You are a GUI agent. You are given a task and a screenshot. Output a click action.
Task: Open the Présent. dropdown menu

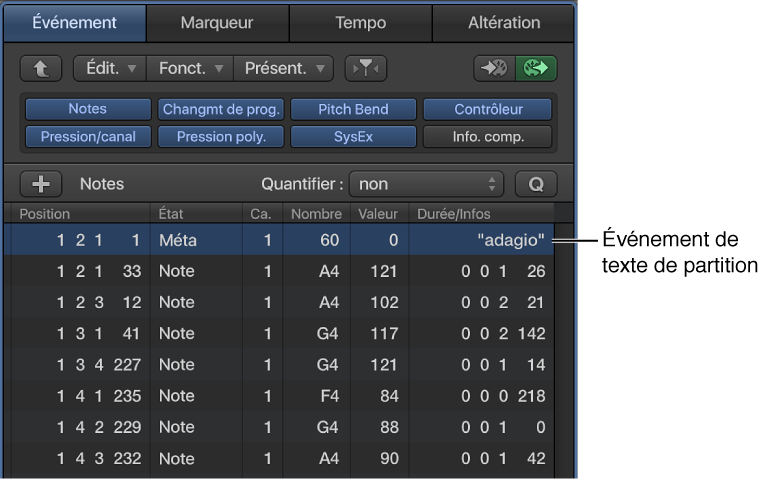pyautogui.click(x=283, y=69)
